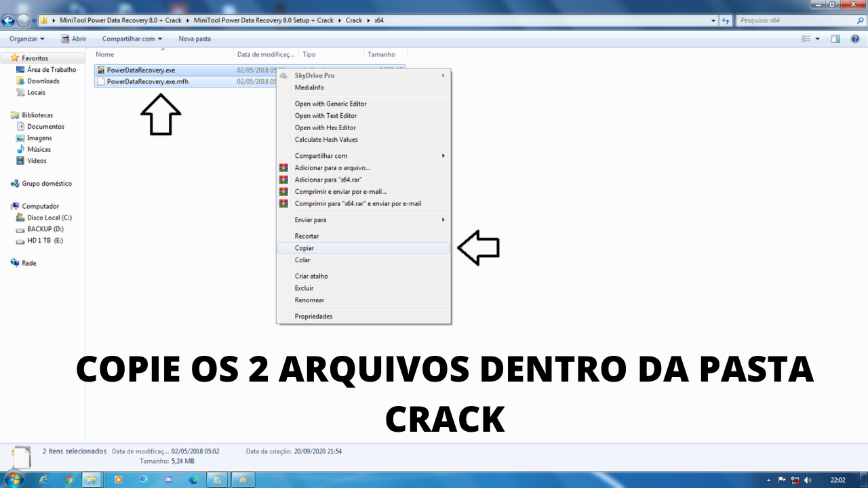Open the view options dropdown arrow
This screenshot has width=868, height=488.
[818, 39]
